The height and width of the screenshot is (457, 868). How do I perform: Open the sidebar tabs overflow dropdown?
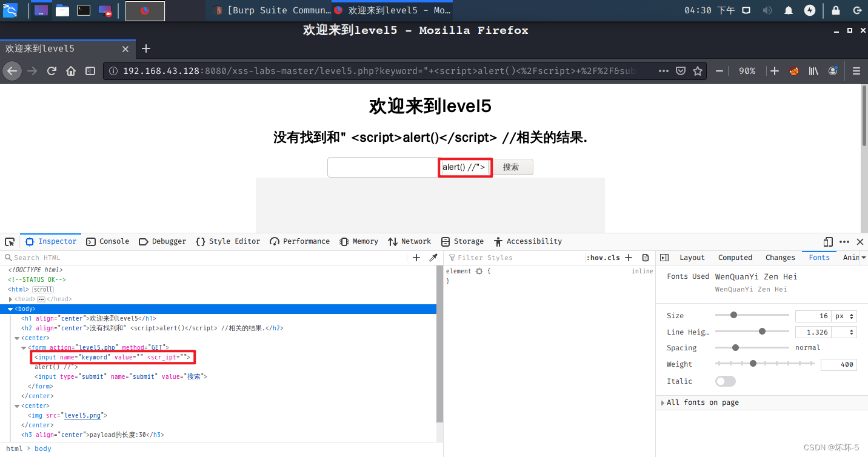click(x=863, y=258)
